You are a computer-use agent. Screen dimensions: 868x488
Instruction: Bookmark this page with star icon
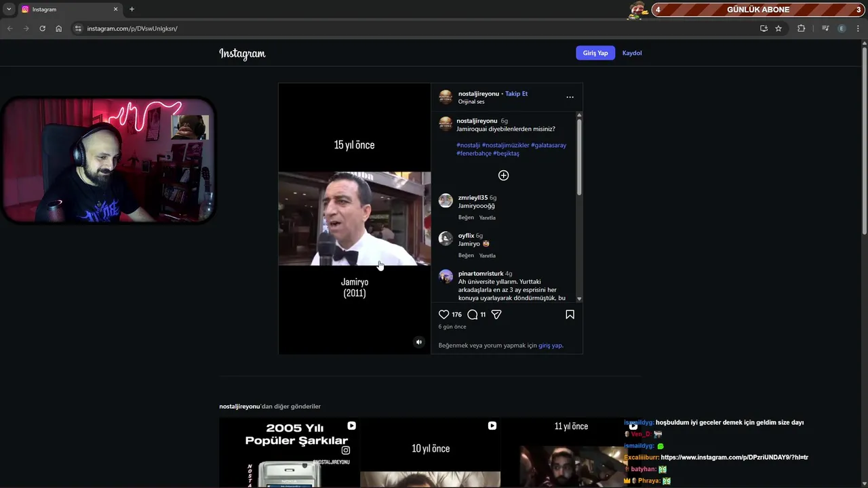(778, 28)
